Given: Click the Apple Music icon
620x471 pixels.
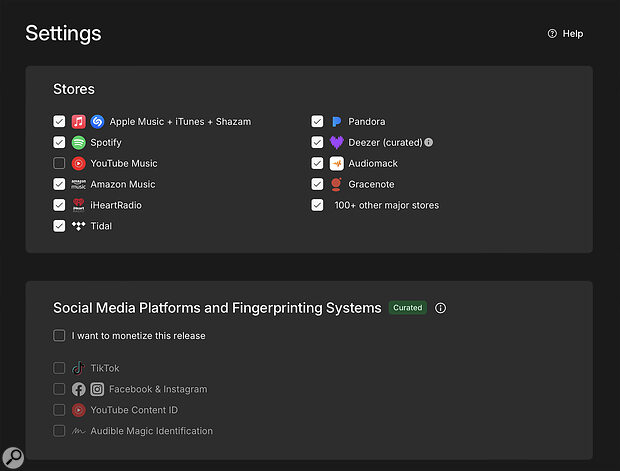Looking at the screenshot, I should (x=78, y=121).
